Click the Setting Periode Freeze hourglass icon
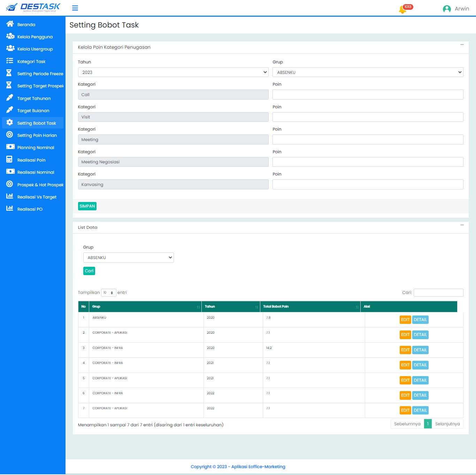The width and height of the screenshot is (476, 475). tap(9, 73)
